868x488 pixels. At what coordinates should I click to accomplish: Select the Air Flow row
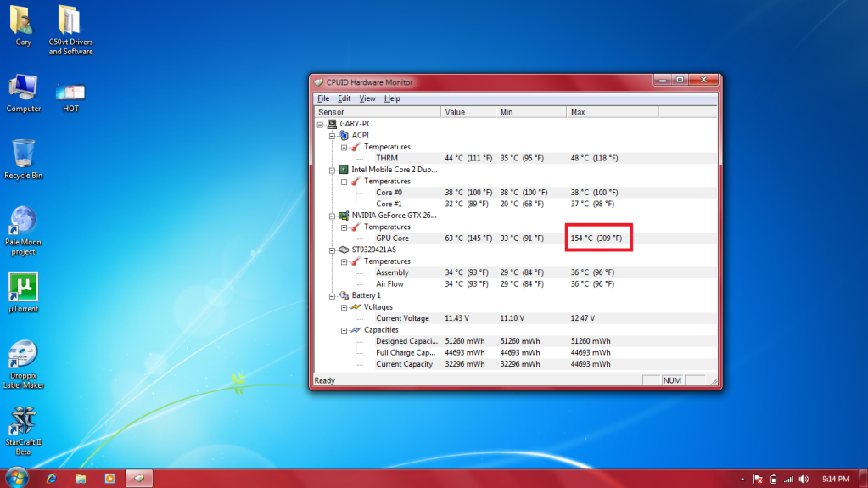[x=515, y=284]
